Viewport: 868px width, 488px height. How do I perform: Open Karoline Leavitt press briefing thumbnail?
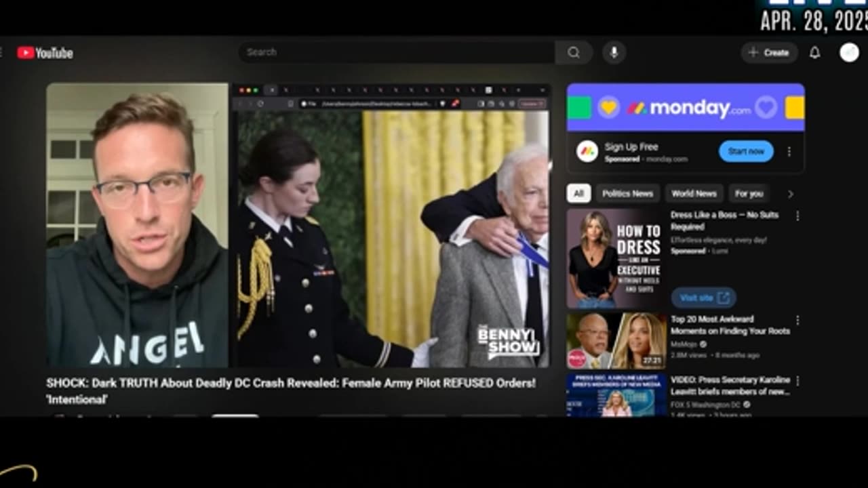(616, 394)
